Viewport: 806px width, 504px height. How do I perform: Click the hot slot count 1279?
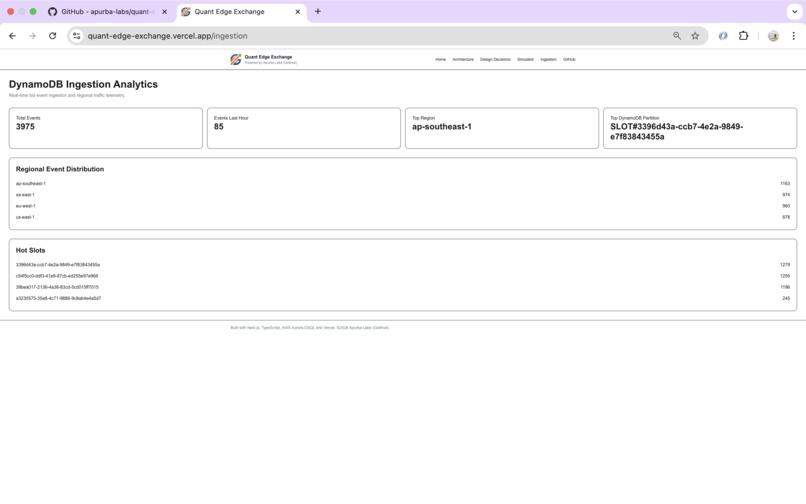785,265
